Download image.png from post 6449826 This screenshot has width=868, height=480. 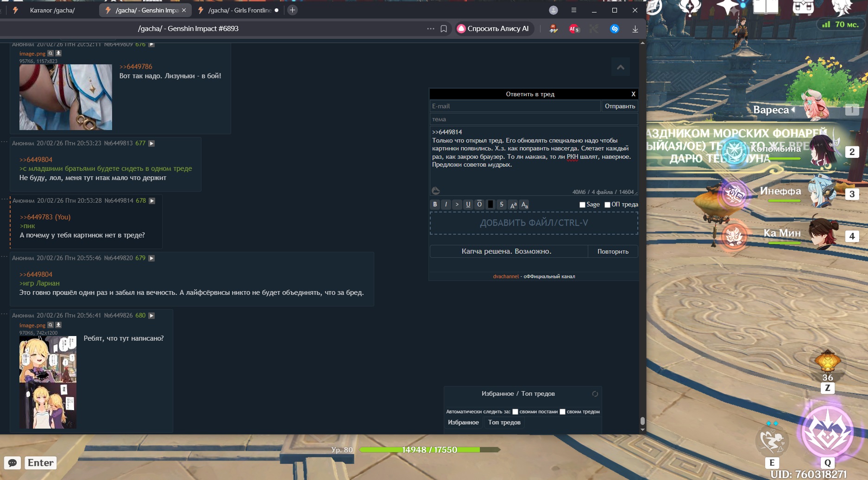point(58,325)
